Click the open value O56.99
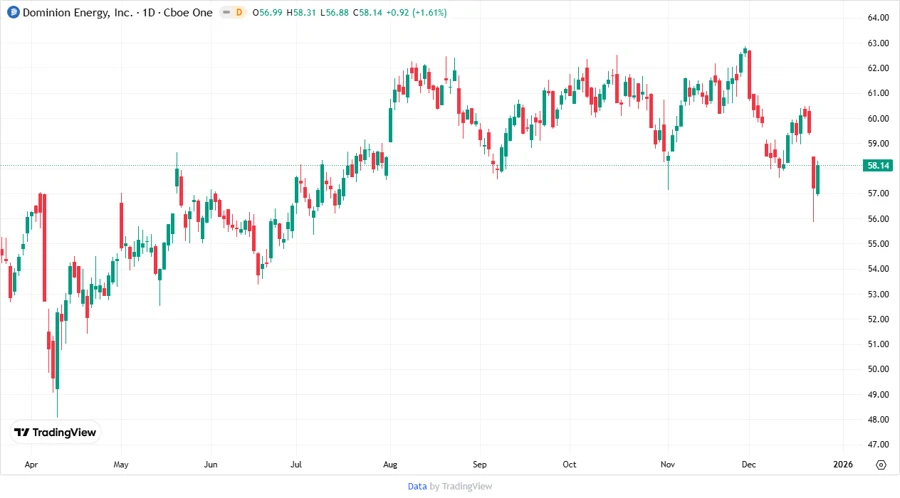 [x=267, y=12]
